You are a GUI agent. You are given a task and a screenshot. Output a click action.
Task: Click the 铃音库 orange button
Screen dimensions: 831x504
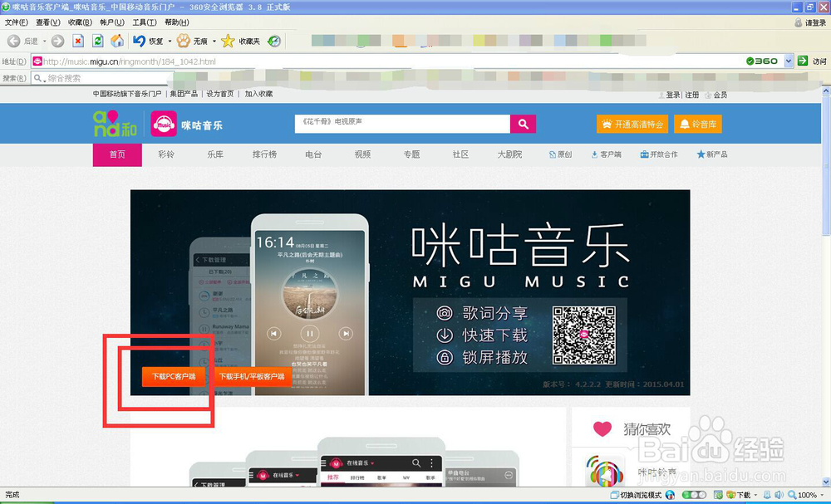698,125
